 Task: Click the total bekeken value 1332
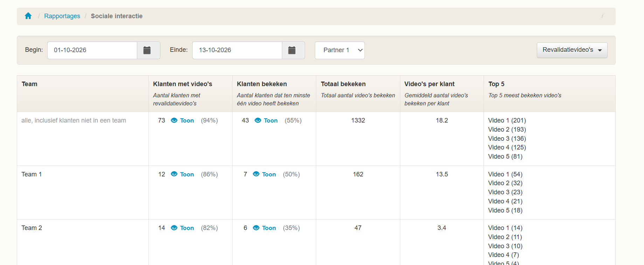(358, 120)
